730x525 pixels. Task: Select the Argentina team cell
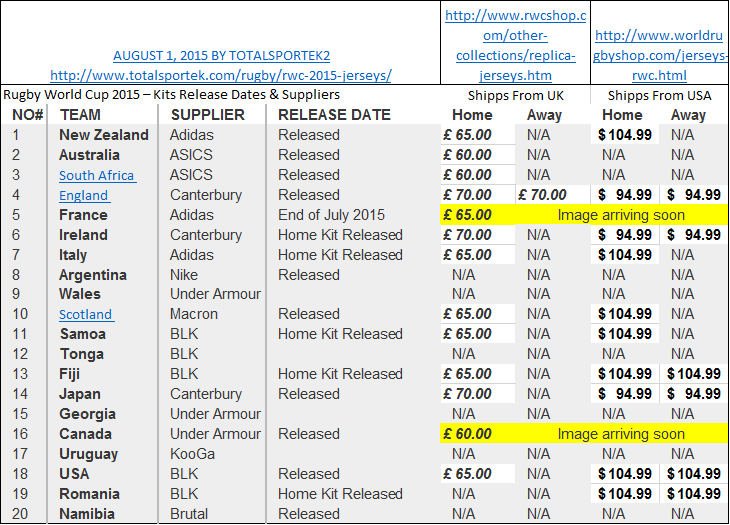tap(93, 275)
